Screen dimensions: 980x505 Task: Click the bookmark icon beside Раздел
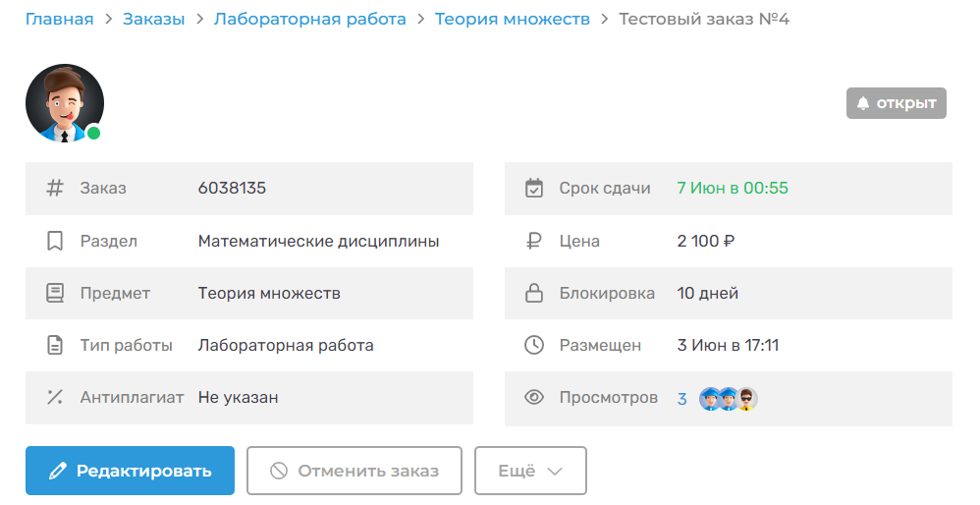tap(55, 241)
